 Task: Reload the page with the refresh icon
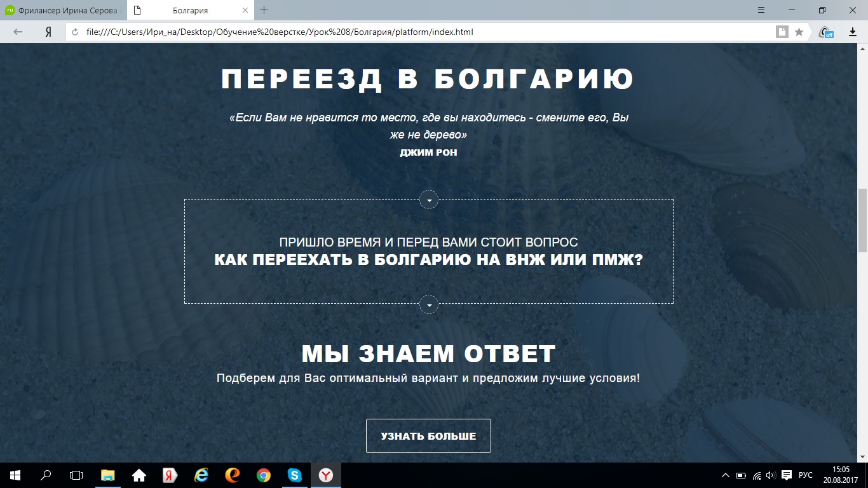pyautogui.click(x=75, y=32)
